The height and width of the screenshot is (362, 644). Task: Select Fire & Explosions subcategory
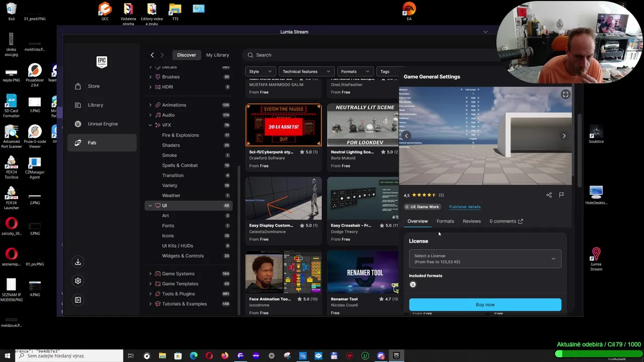(x=180, y=135)
